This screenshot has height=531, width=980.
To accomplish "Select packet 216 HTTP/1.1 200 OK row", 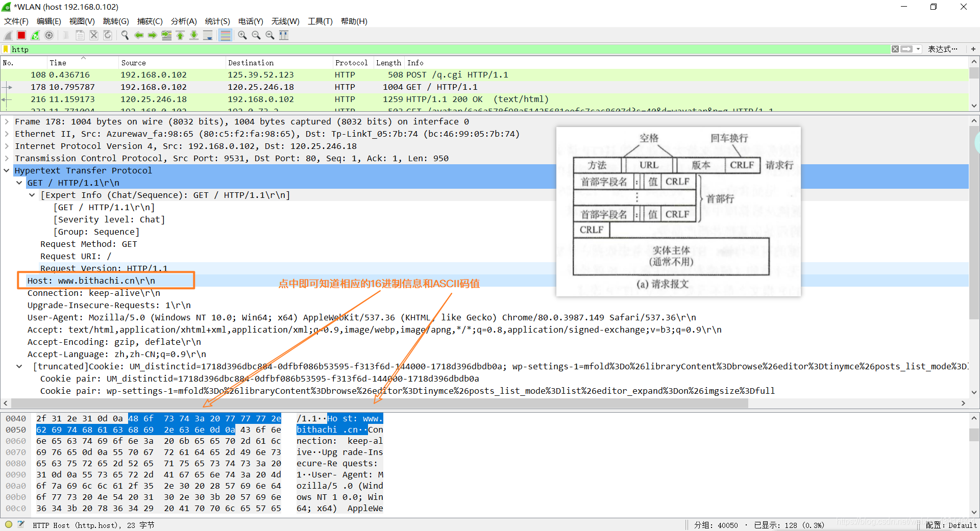I will click(x=484, y=99).
